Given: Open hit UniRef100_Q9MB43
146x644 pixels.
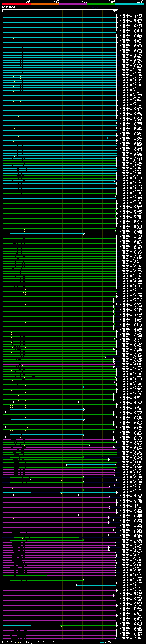Looking at the screenshot, I should pyautogui.click(x=131, y=595).
